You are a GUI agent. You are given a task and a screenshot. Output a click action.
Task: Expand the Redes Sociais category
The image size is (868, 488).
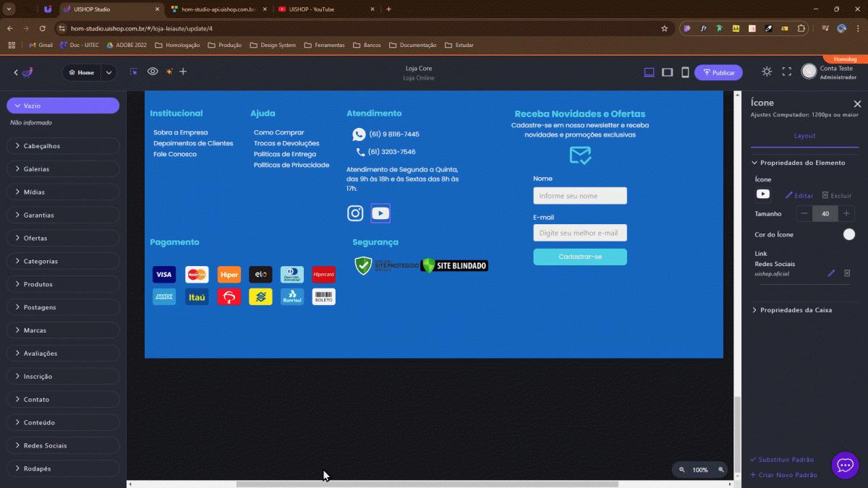click(x=63, y=445)
